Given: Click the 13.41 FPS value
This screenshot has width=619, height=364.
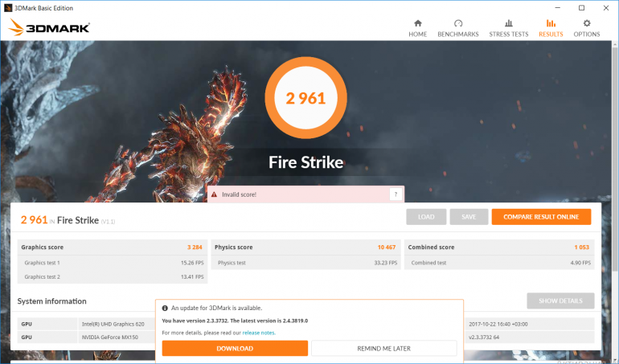Looking at the screenshot, I should pos(192,276).
